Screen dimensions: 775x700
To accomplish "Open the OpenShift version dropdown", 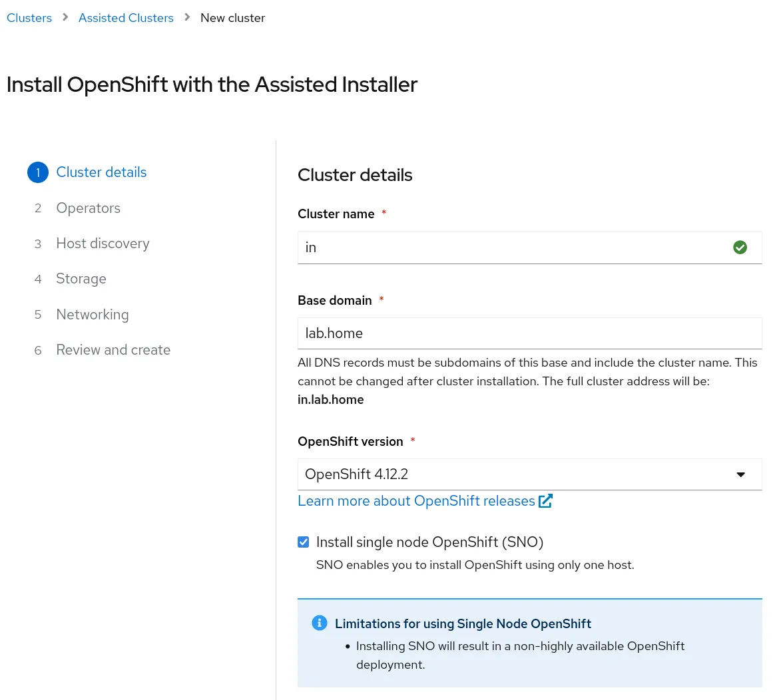I will 519,474.
